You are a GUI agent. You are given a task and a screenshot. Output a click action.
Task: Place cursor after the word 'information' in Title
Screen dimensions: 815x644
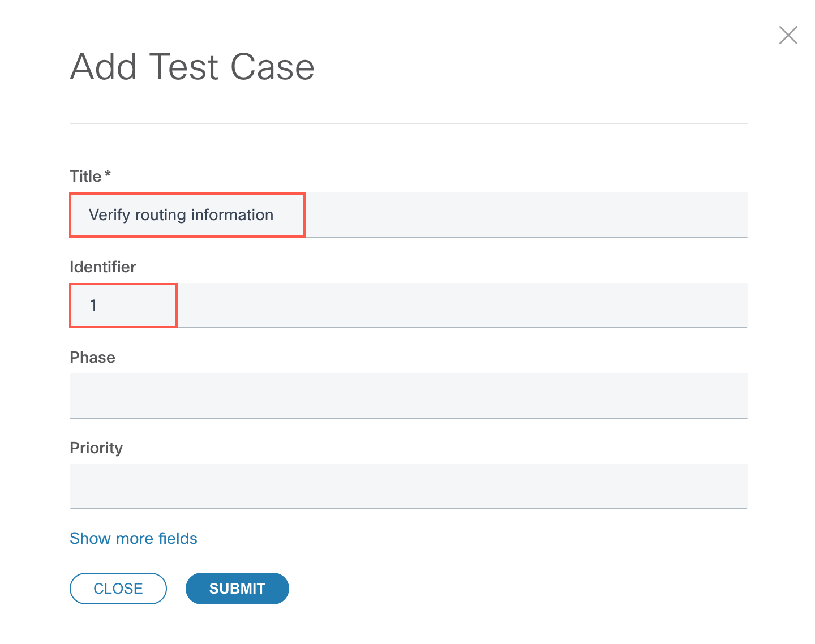click(275, 215)
